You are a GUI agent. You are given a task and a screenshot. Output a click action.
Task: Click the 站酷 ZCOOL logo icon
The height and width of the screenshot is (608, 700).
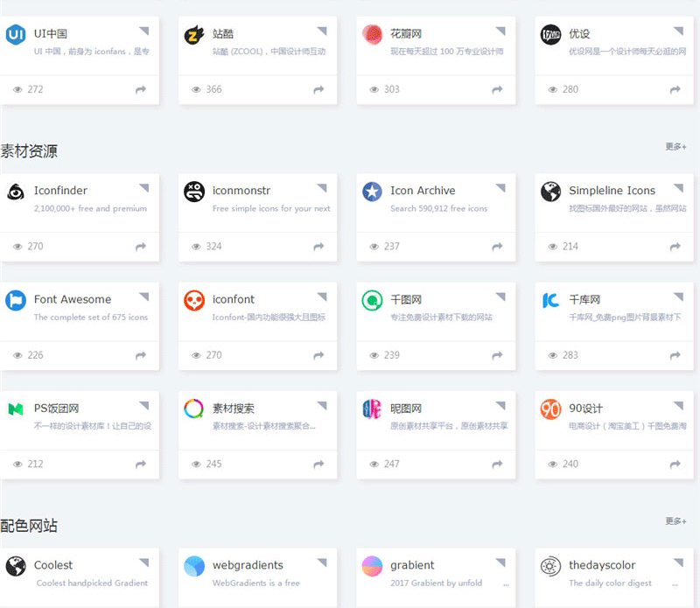click(x=194, y=35)
